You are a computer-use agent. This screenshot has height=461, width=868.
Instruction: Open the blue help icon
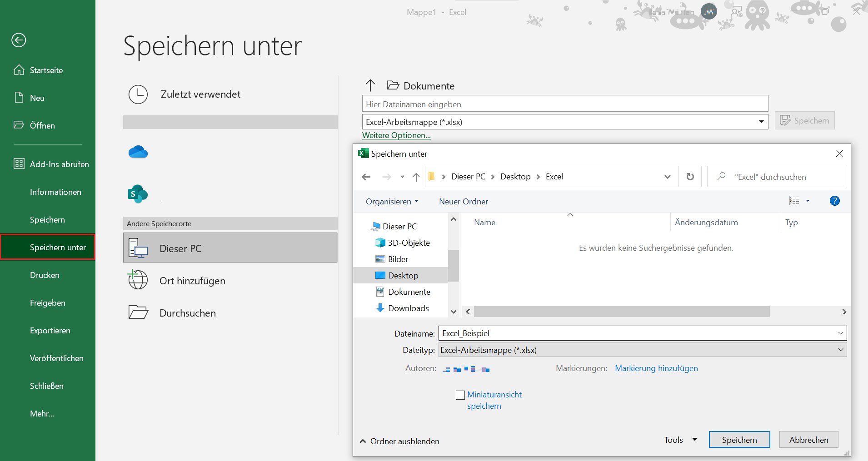834,201
